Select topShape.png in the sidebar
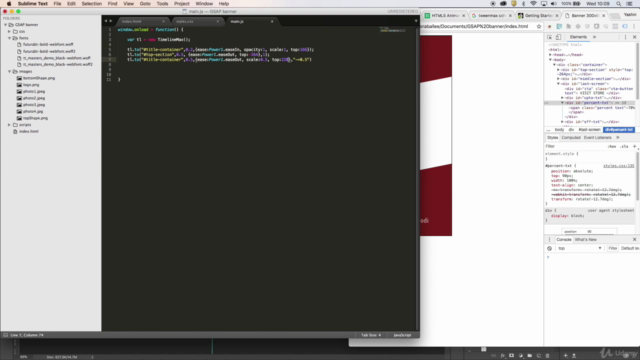 [x=35, y=118]
